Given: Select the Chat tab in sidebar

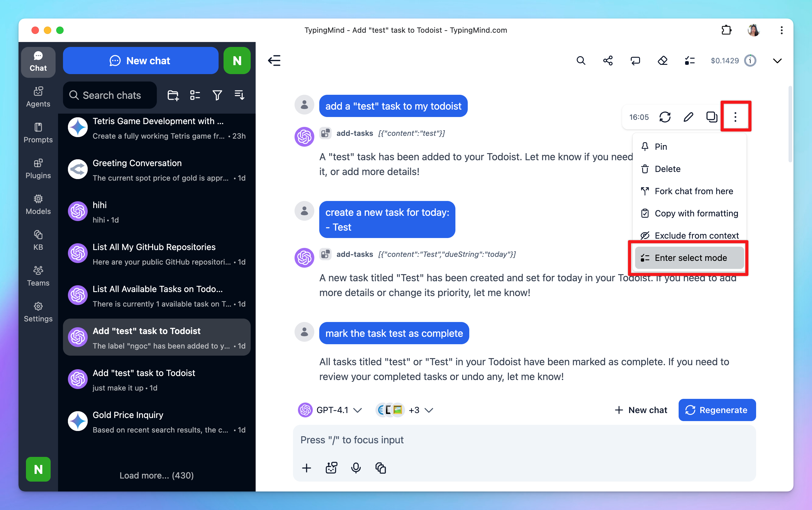Looking at the screenshot, I should pos(38,62).
